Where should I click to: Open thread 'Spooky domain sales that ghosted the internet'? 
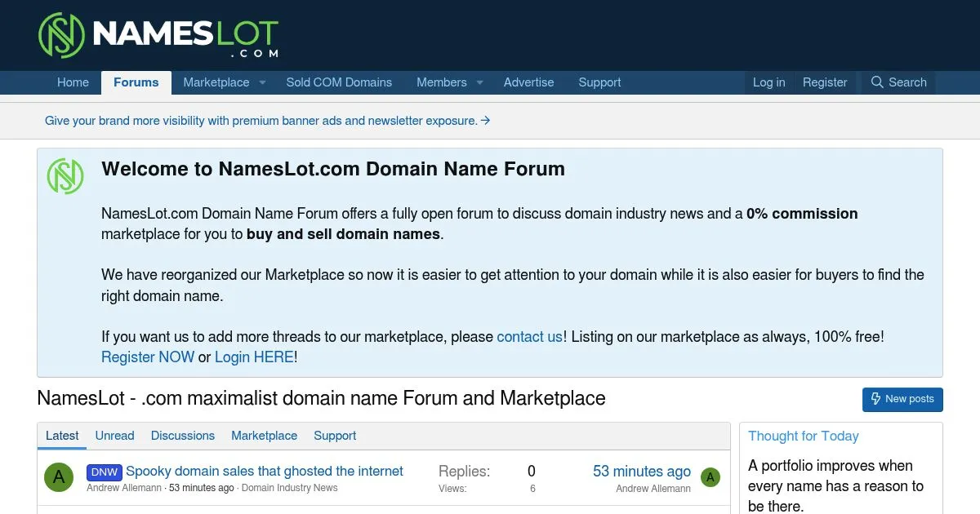coord(265,471)
